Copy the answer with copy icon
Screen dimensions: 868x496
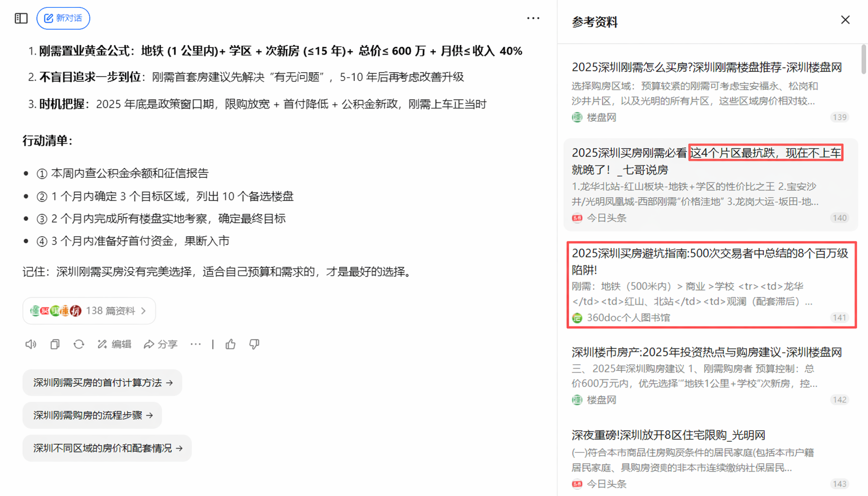pyautogui.click(x=55, y=344)
